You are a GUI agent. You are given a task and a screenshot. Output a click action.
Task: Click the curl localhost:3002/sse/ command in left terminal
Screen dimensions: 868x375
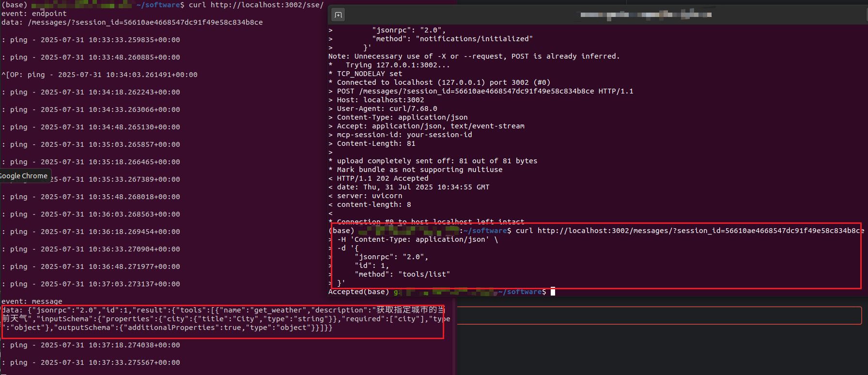click(256, 5)
